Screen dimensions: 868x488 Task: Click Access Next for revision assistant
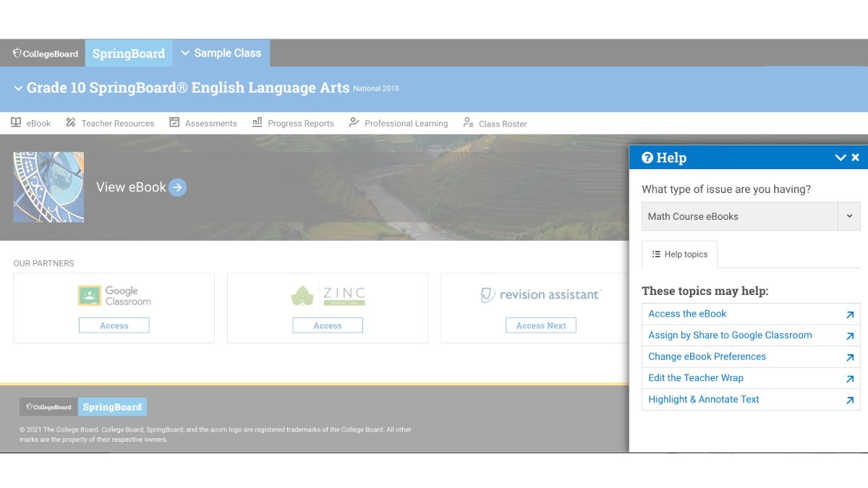(x=541, y=325)
